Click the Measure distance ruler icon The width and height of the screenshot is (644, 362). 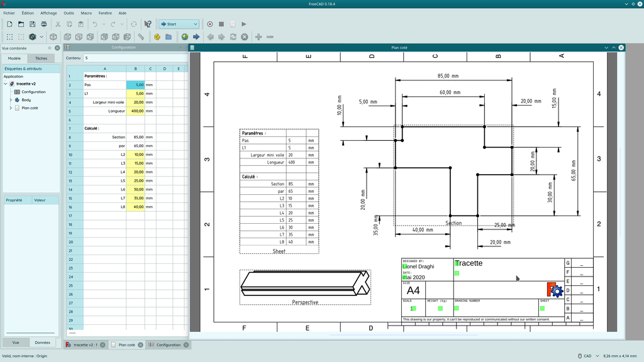(x=141, y=37)
